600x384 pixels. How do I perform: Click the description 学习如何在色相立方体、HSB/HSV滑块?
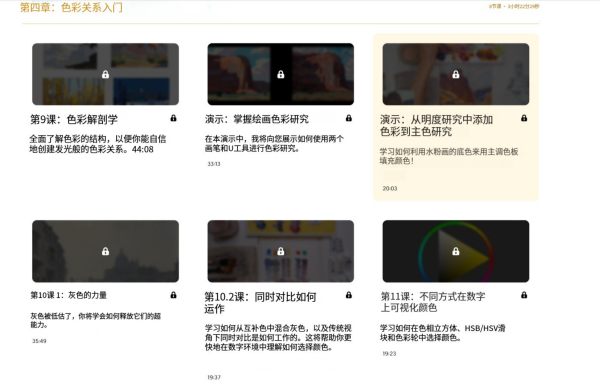click(443, 333)
